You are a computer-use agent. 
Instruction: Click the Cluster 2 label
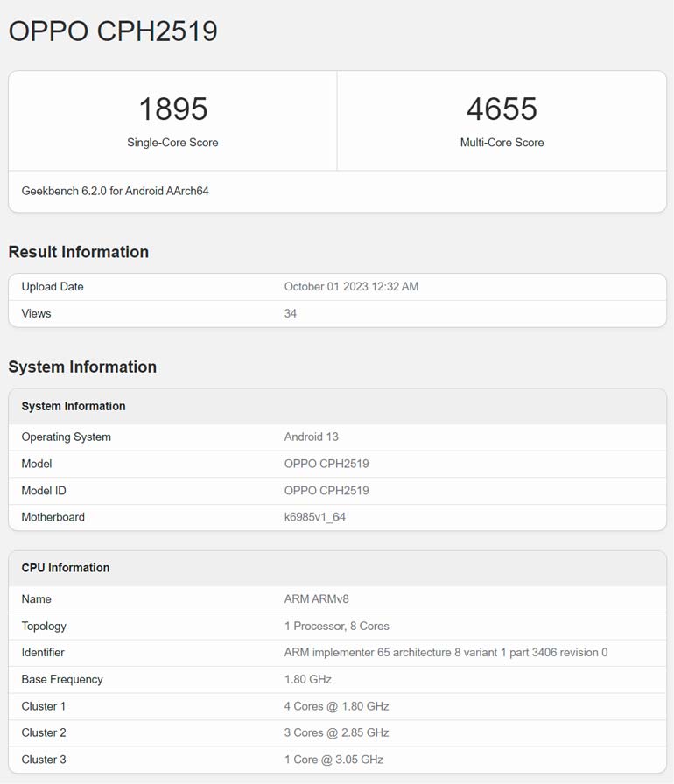tap(44, 733)
